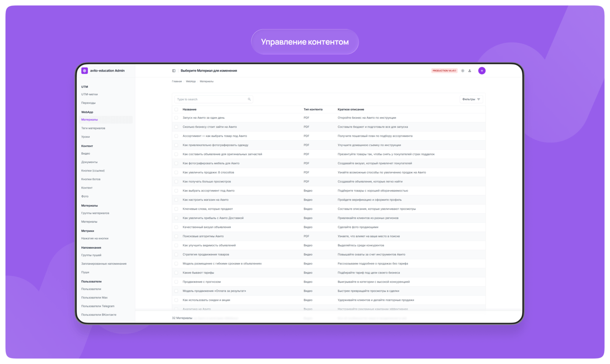Open material 'Поисковые алгоритмы Авито'
610x364 pixels.
point(203,236)
